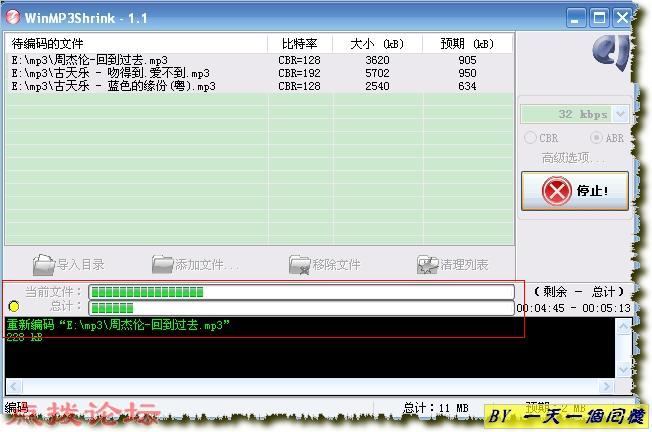Sort by 比特率 bitrate column header

(x=300, y=44)
